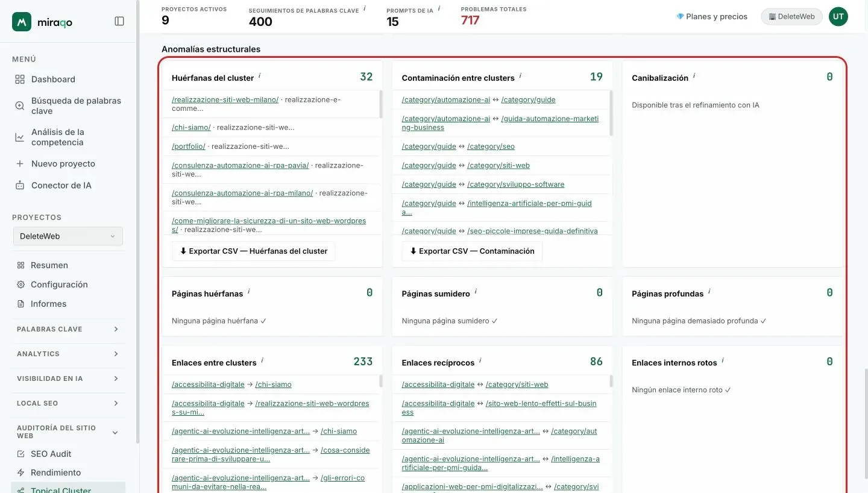Click the /category/seo contamination link
This screenshot has width=868, height=493.
pos(491,146)
